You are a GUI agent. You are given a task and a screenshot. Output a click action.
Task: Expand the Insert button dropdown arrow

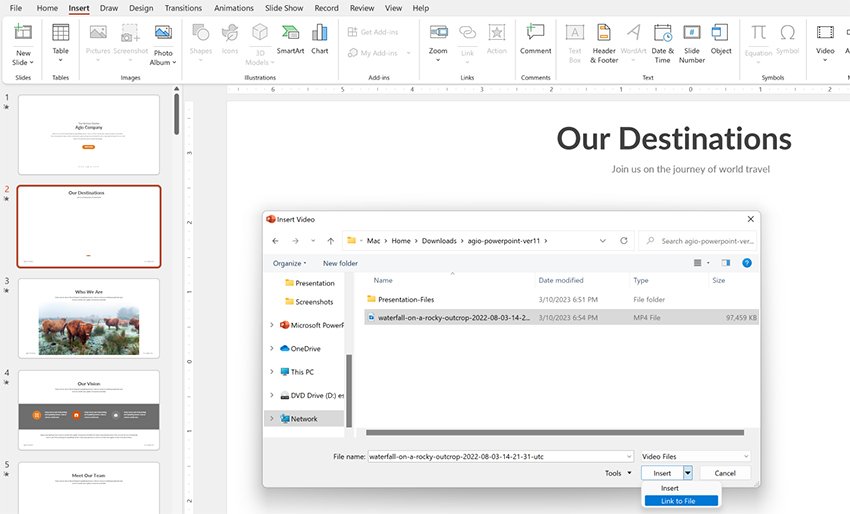tap(687, 473)
